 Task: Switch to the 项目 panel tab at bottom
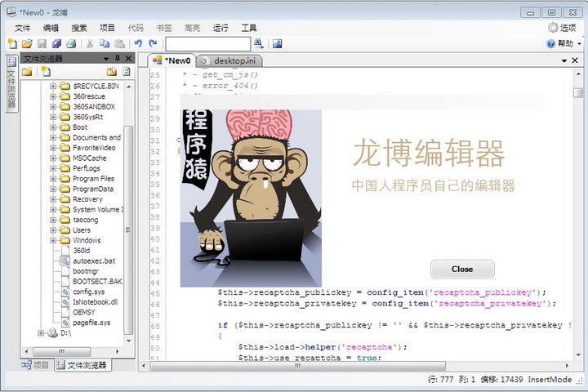pyautogui.click(x=36, y=365)
